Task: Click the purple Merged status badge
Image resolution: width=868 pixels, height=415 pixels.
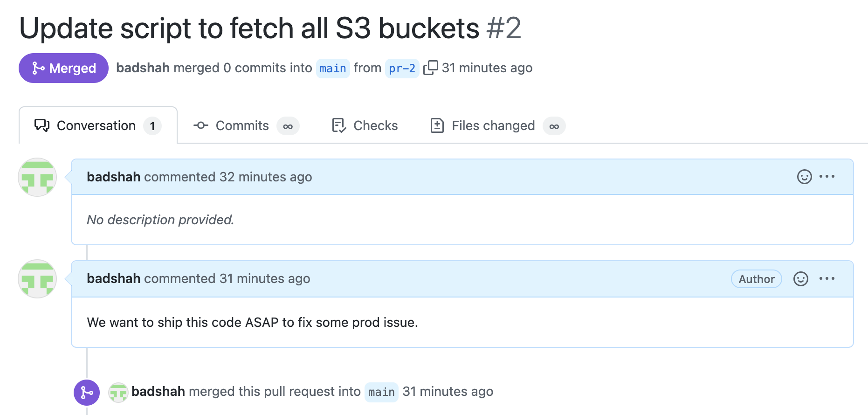Action: click(63, 68)
